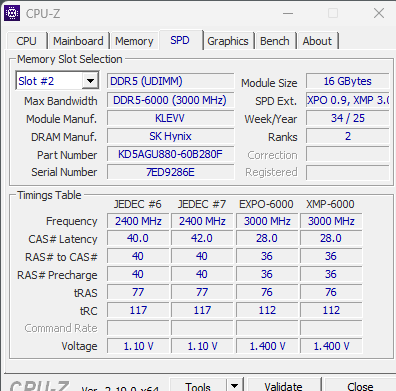Show the About tab
The image size is (396, 391).
coord(317,41)
